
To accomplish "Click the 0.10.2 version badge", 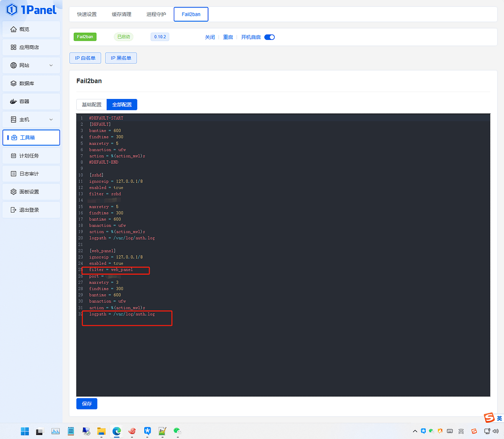I will tap(159, 36).
